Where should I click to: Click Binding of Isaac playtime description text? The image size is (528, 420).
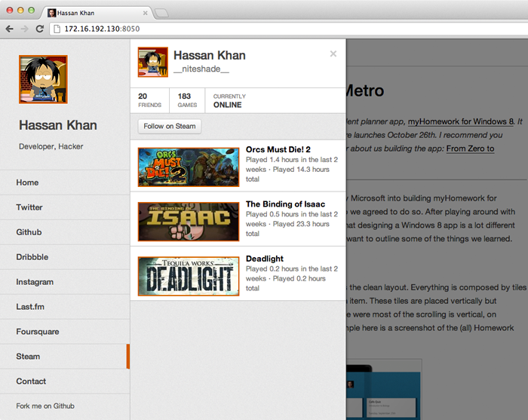click(x=292, y=224)
